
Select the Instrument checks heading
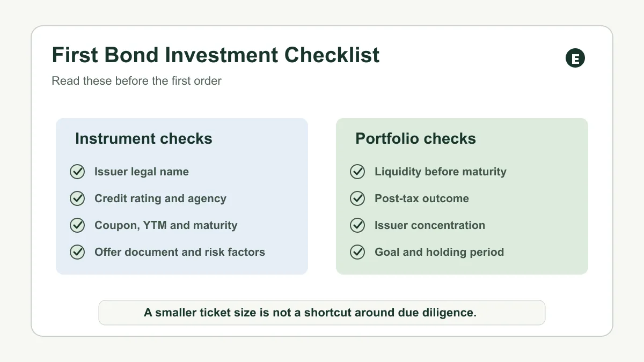coord(144,139)
